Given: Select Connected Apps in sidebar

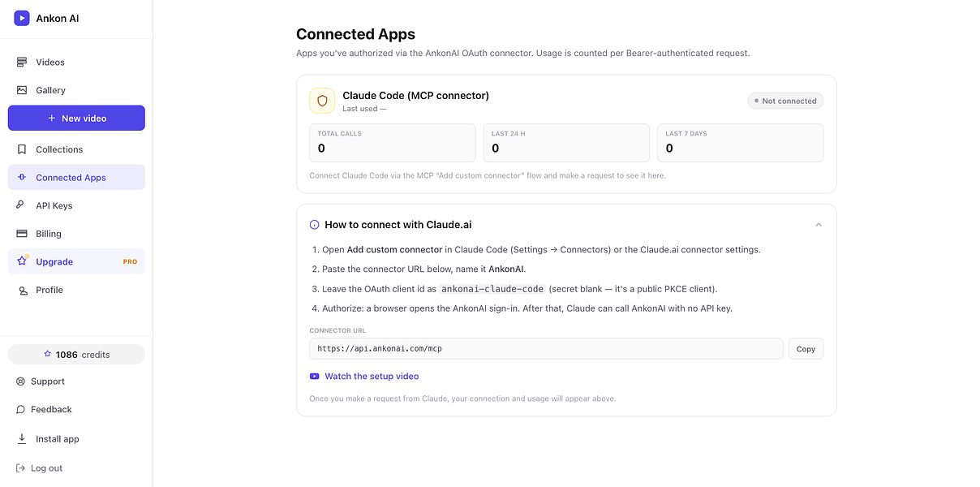Looking at the screenshot, I should pos(76,177).
